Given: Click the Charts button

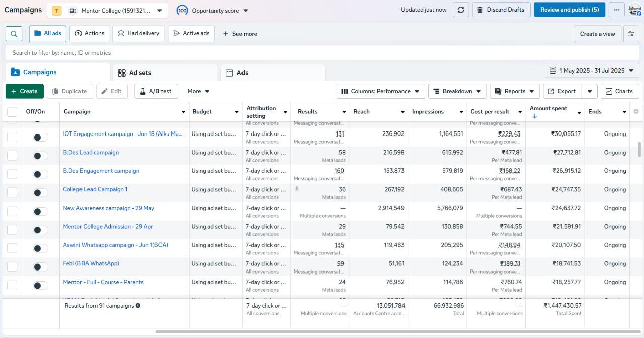Looking at the screenshot, I should pos(620,91).
